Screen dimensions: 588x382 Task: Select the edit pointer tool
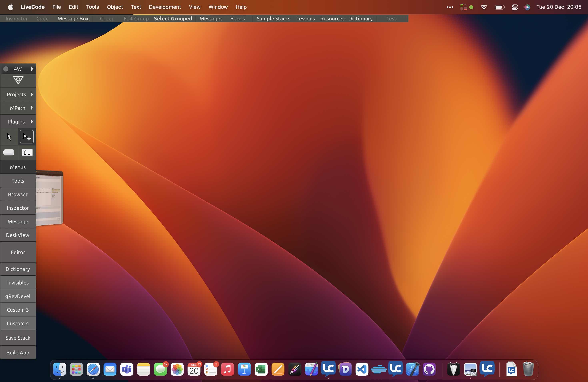[27, 137]
